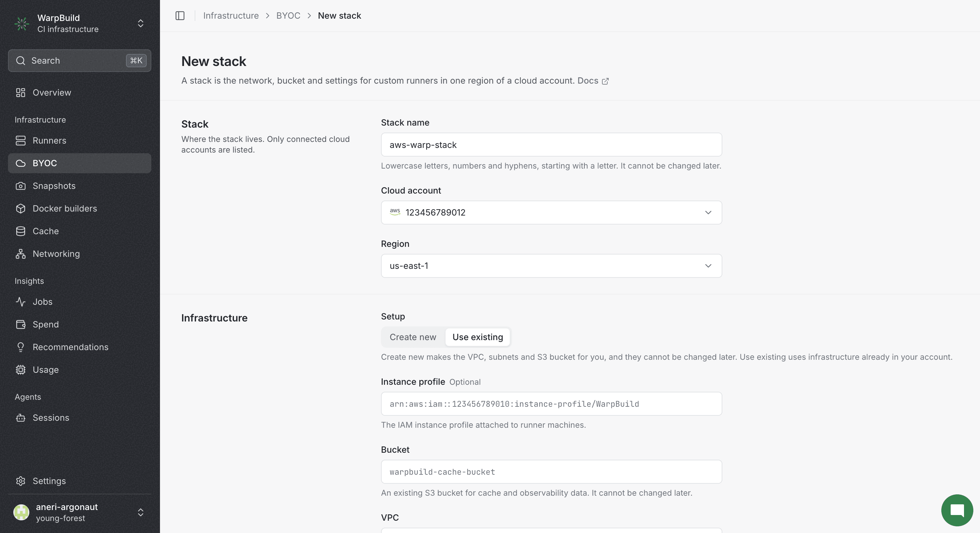Click the New stack breadcrumb text
Viewport: 980px width, 533px height.
click(339, 16)
